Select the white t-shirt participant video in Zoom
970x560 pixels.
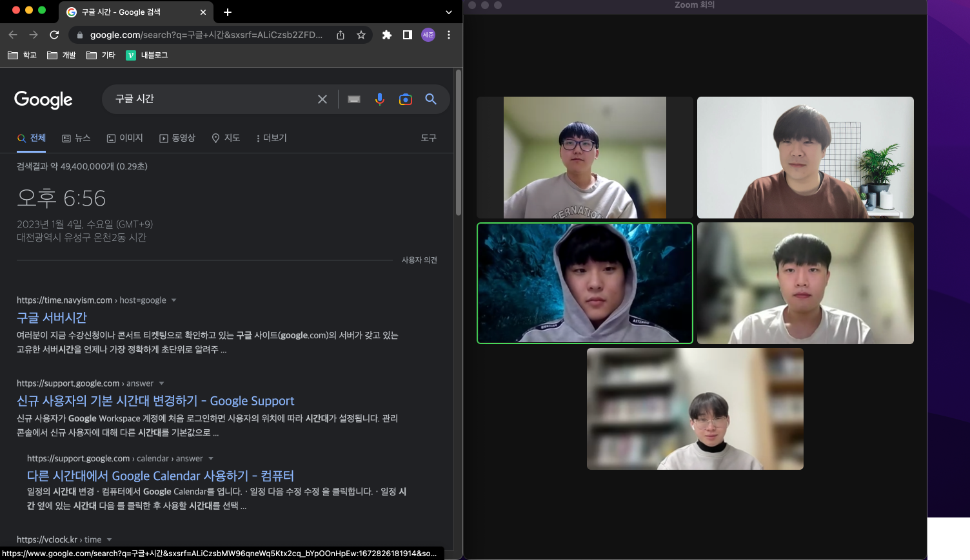[806, 284]
